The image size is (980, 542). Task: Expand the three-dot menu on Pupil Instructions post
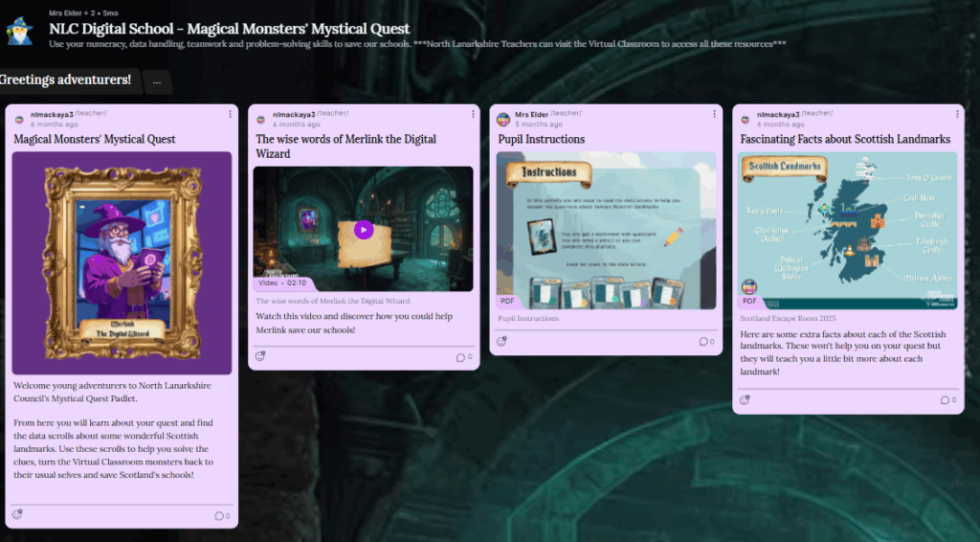715,114
